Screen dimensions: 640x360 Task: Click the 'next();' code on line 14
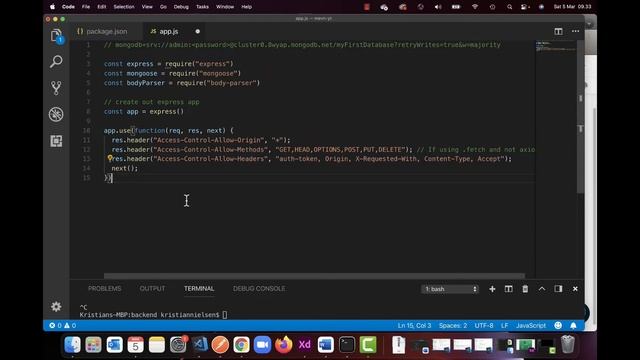pyautogui.click(x=125, y=168)
